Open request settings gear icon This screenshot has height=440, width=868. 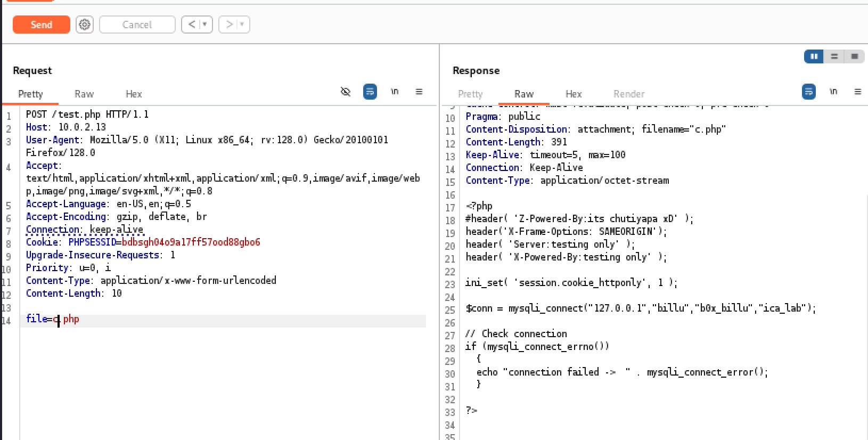(x=85, y=25)
